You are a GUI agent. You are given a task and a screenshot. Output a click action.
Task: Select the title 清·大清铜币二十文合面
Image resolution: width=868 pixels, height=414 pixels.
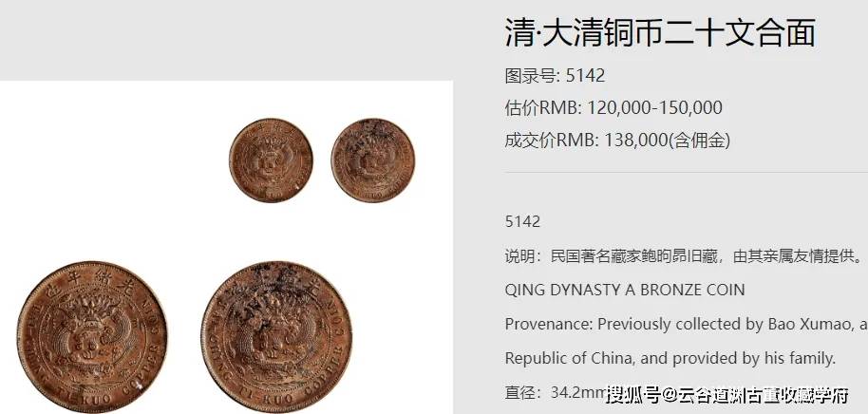pyautogui.click(x=660, y=32)
